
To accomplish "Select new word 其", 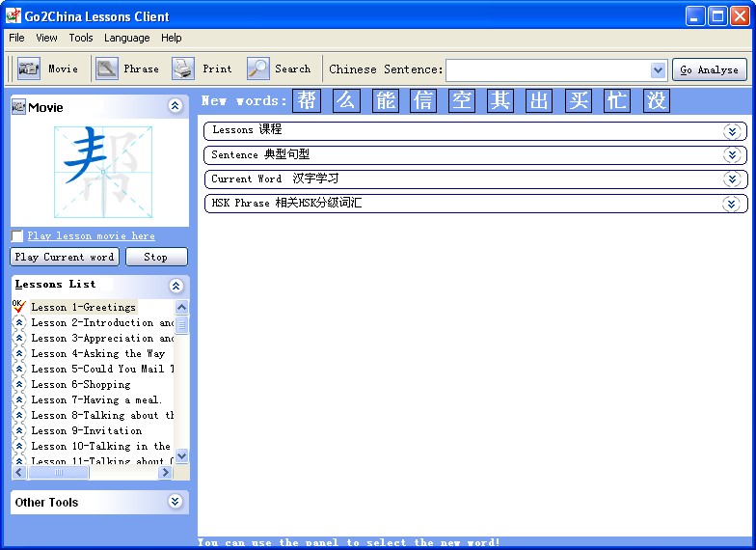I will pyautogui.click(x=500, y=100).
